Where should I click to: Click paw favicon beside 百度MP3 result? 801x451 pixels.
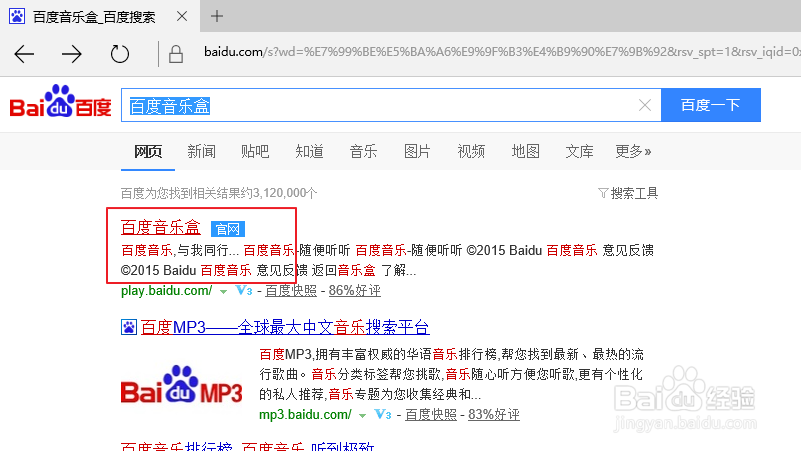pos(129,327)
